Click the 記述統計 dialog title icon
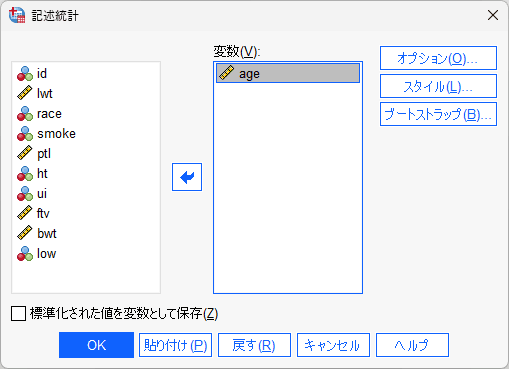The width and height of the screenshot is (509, 369). point(17,15)
